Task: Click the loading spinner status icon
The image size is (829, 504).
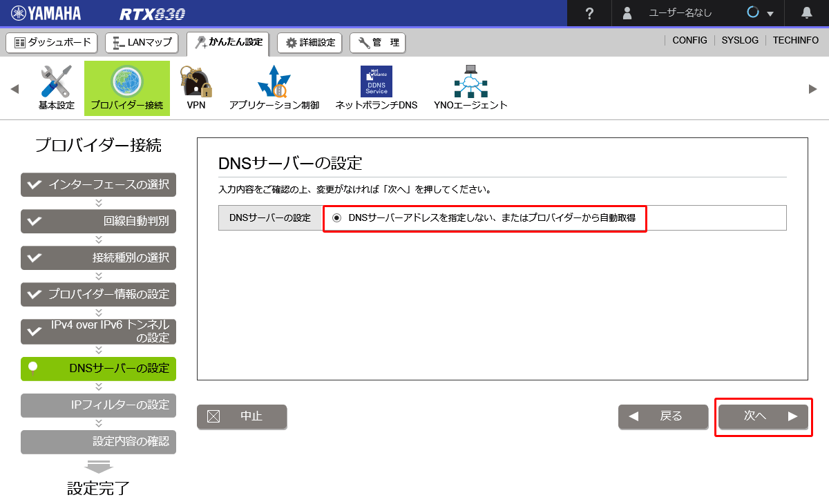Action: (753, 13)
